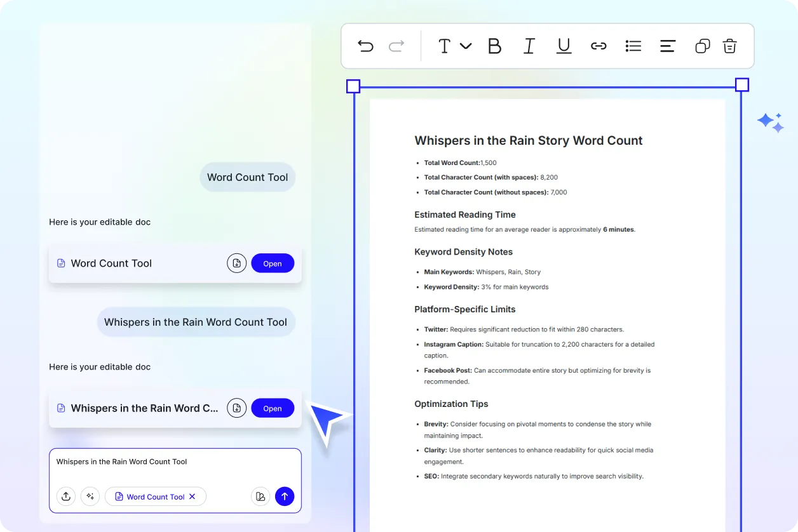Click the Facebook Post bullet item
Image resolution: width=798 pixels, height=532 pixels.
pos(538,376)
